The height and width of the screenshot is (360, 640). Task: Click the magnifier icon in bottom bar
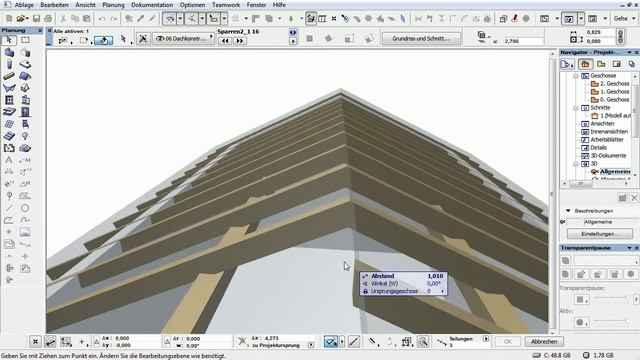423,342
